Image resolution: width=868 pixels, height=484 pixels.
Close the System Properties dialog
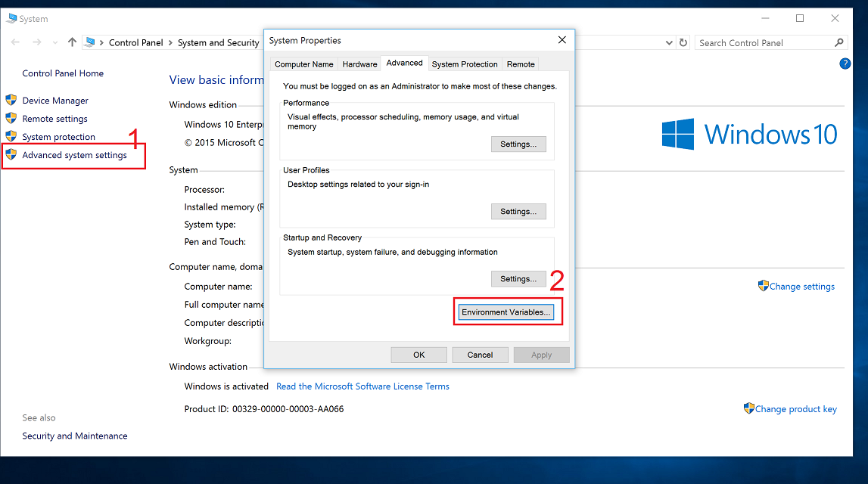click(562, 40)
